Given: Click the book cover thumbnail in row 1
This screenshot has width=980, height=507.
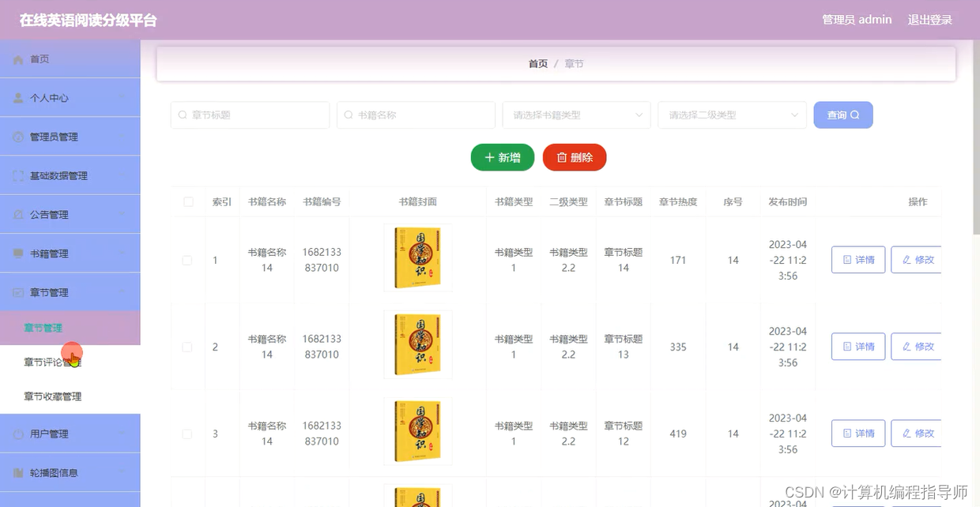Looking at the screenshot, I should point(418,257).
